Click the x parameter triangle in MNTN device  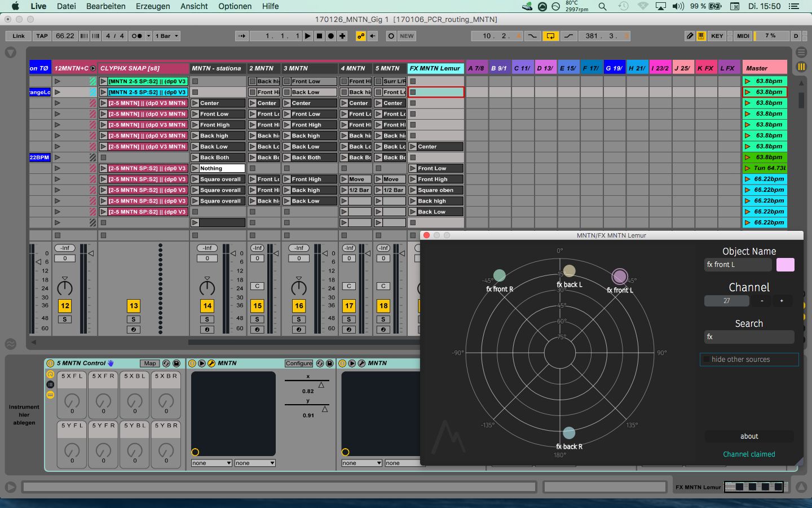tap(321, 385)
